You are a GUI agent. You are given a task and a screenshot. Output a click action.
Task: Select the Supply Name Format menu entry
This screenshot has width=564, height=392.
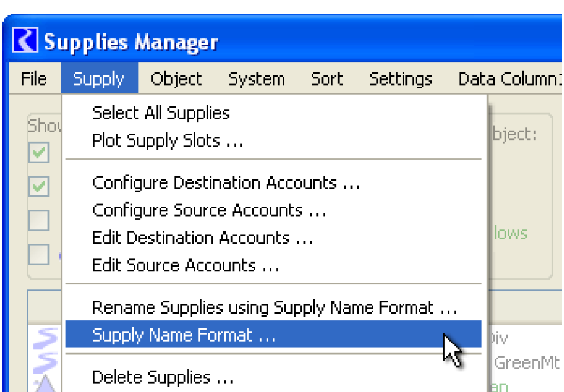coord(184,335)
